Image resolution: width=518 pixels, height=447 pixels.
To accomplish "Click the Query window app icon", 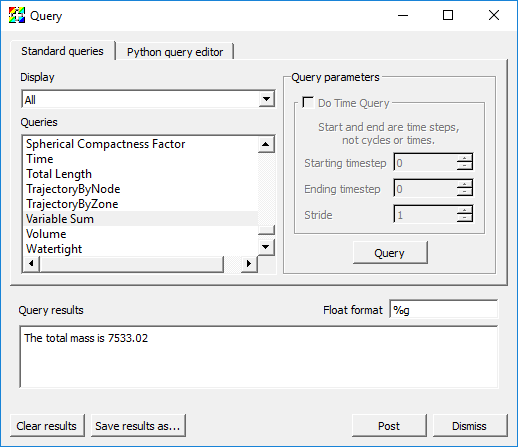I will (x=17, y=15).
